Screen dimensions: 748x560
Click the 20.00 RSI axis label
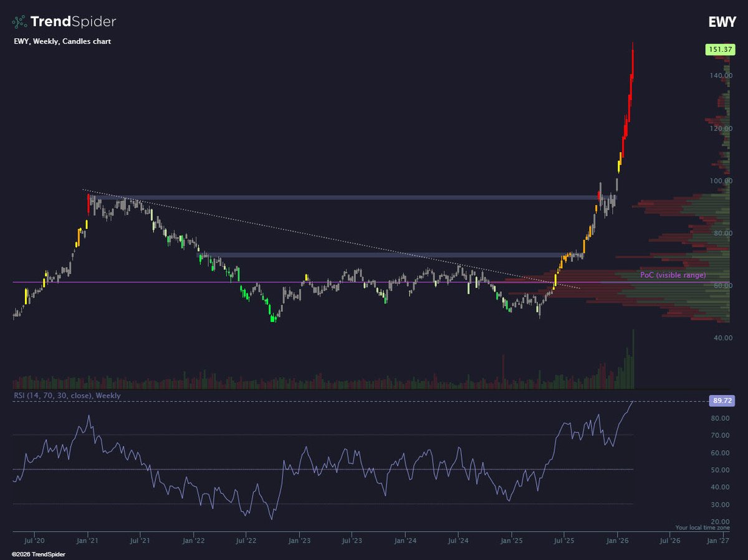click(x=722, y=521)
